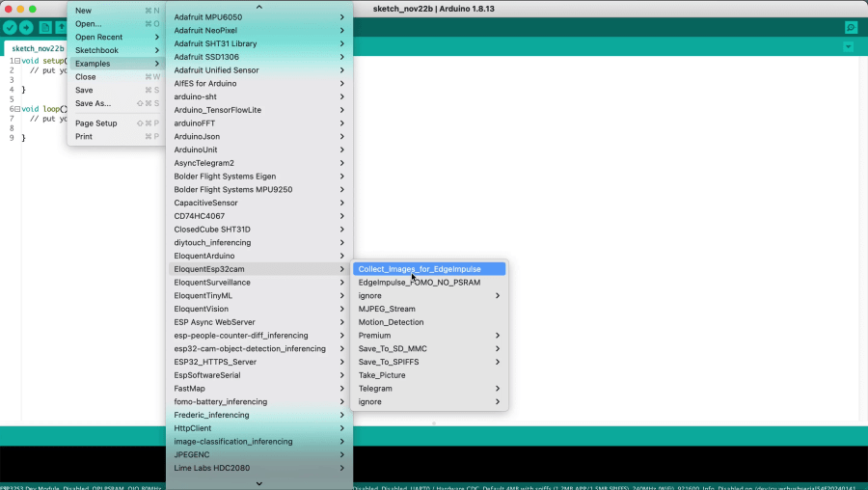Open Collect_Images_for_EdgeImpulse example
The height and width of the screenshot is (490, 868).
(429, 270)
